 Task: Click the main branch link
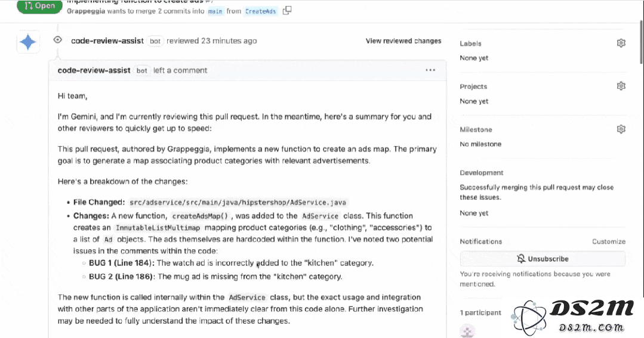[215, 11]
